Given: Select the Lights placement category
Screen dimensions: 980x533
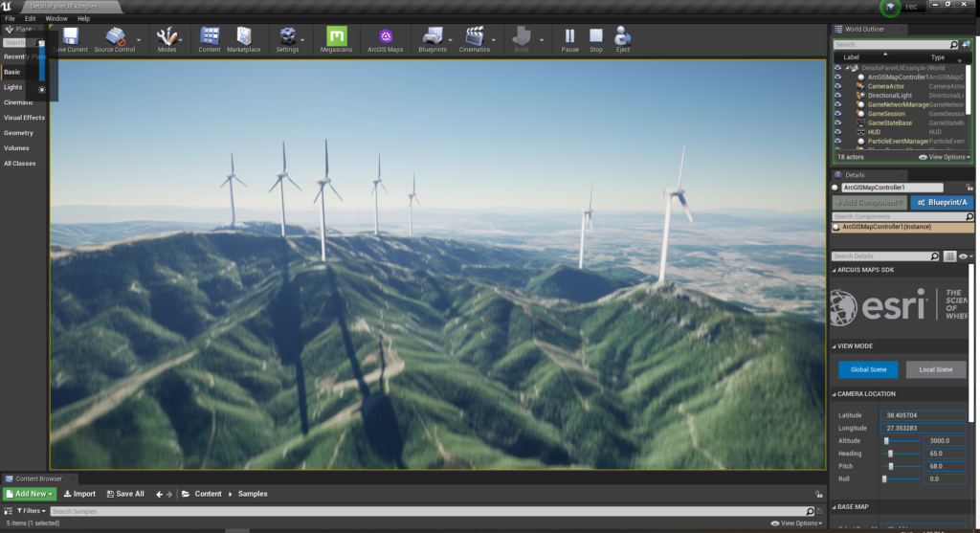Looking at the screenshot, I should pos(13,87).
